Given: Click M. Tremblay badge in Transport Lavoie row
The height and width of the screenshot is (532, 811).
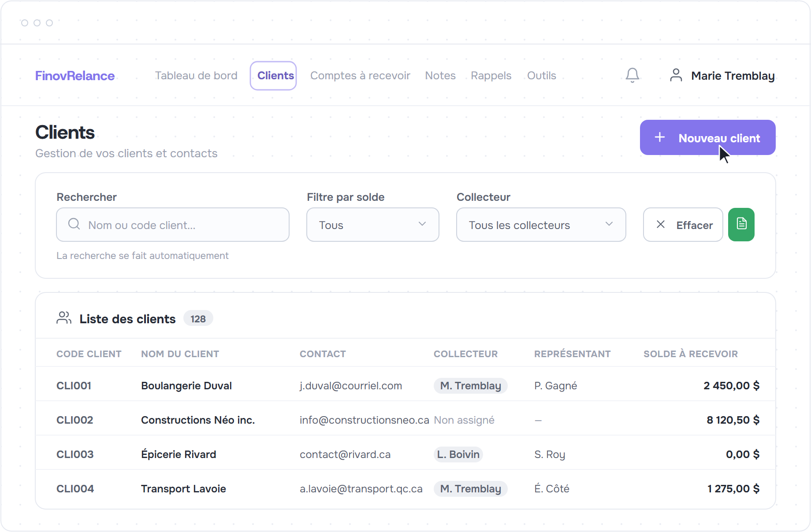Looking at the screenshot, I should (471, 489).
